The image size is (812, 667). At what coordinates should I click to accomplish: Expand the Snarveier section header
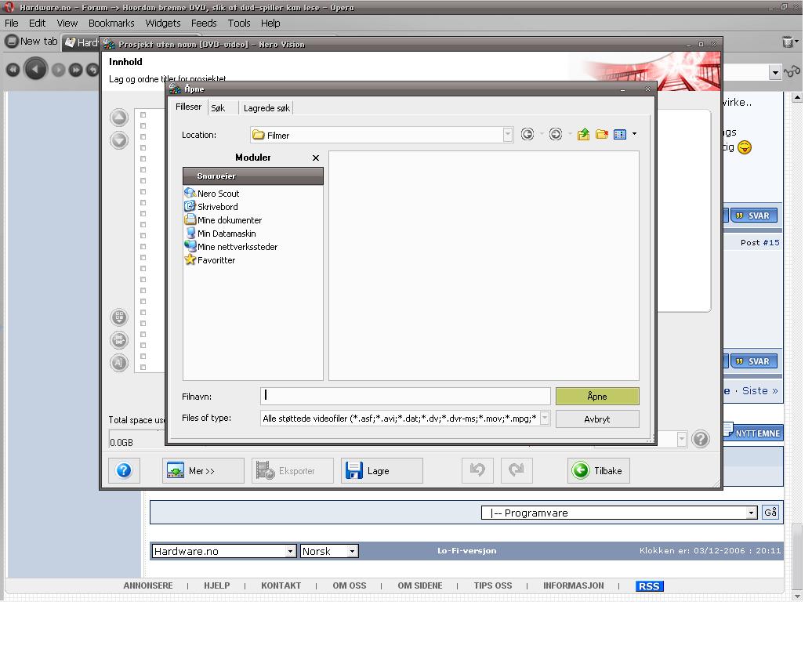coord(252,176)
